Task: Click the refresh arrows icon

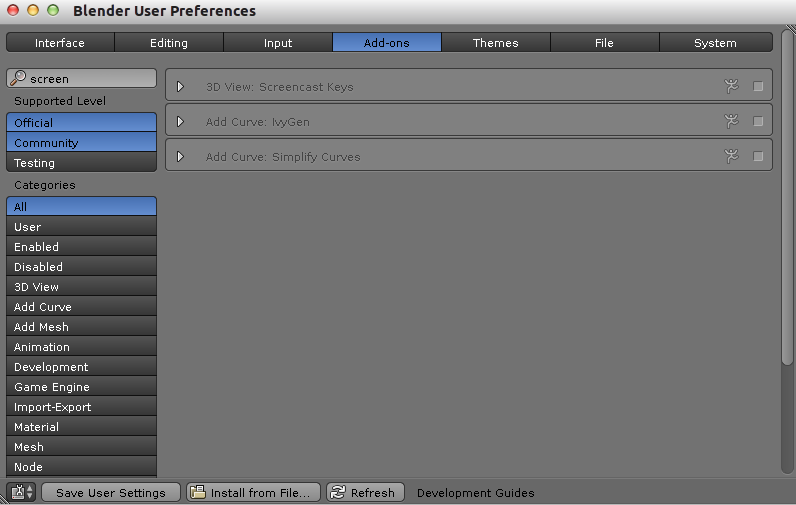Action: tap(338, 492)
